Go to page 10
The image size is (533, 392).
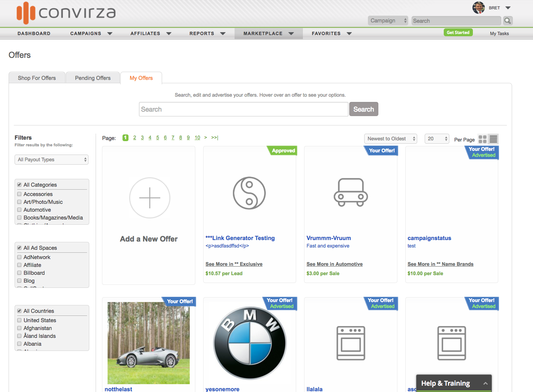pos(198,138)
